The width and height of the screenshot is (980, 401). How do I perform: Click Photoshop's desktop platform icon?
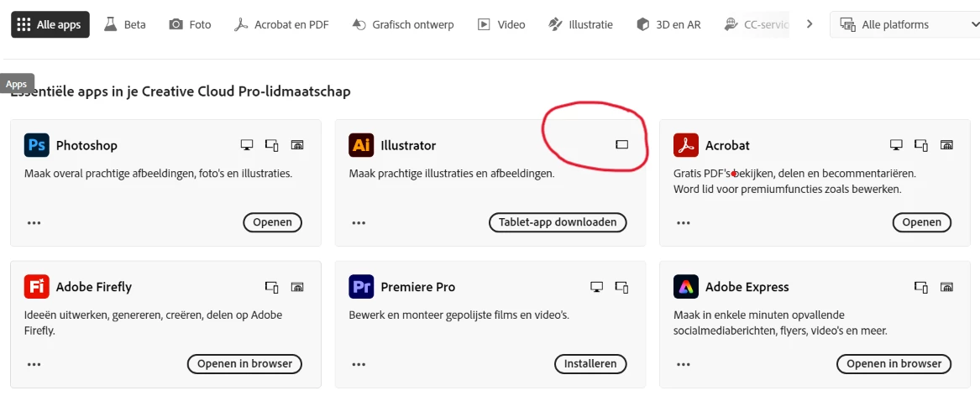tap(247, 145)
